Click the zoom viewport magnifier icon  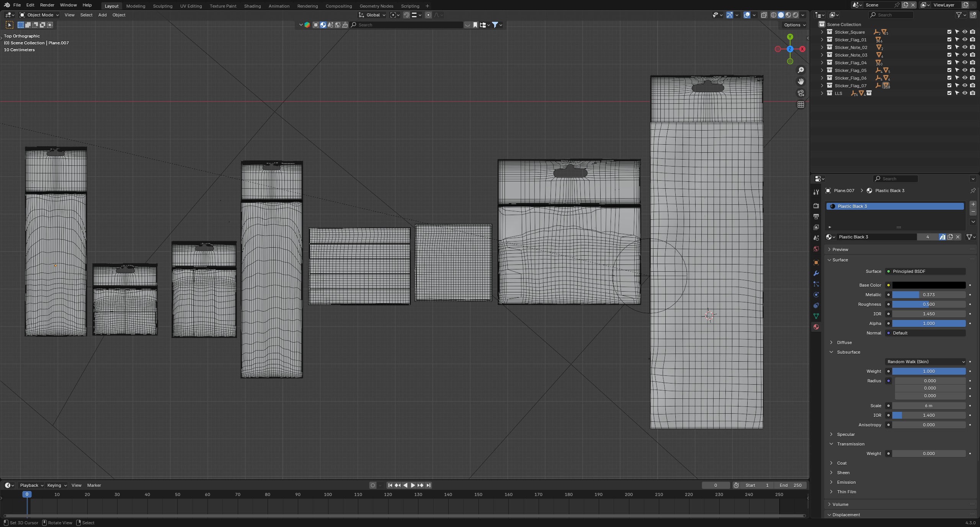pos(800,70)
